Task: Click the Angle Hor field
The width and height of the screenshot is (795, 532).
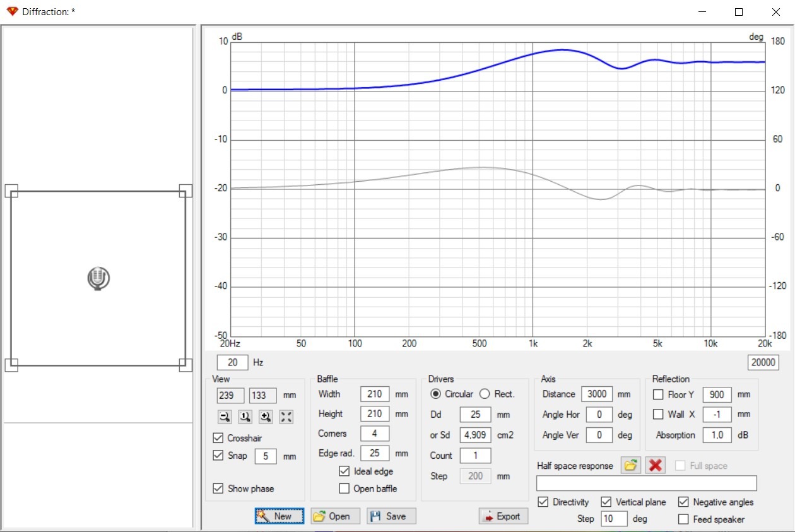Action: [599, 415]
